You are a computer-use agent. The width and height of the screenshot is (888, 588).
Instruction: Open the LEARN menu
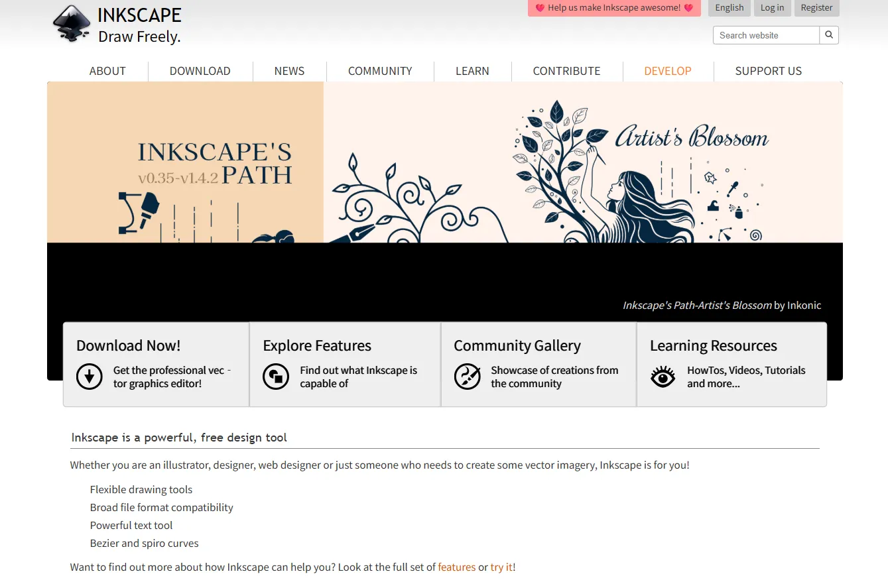pyautogui.click(x=472, y=71)
